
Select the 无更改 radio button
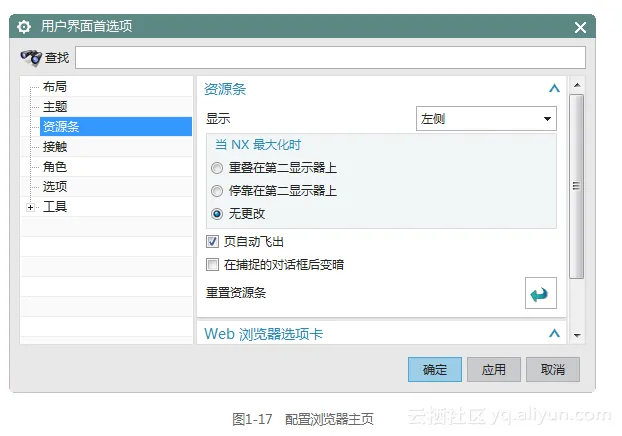tap(217, 214)
